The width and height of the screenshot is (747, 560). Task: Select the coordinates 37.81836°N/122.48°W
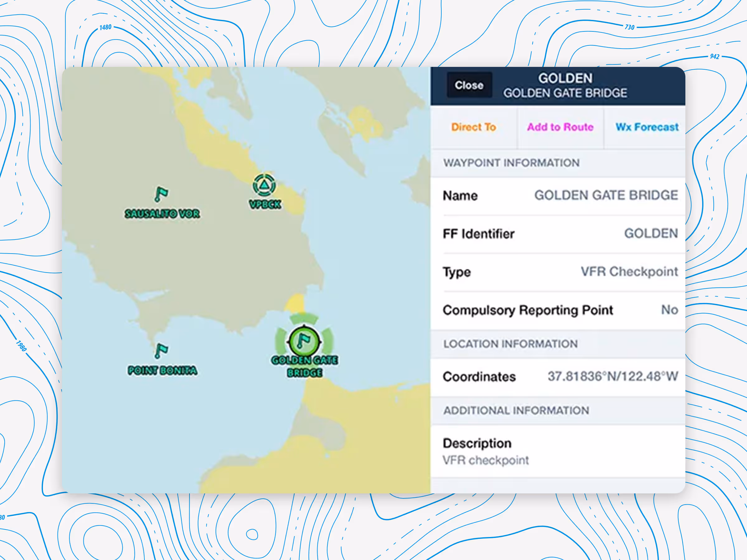[x=613, y=376]
